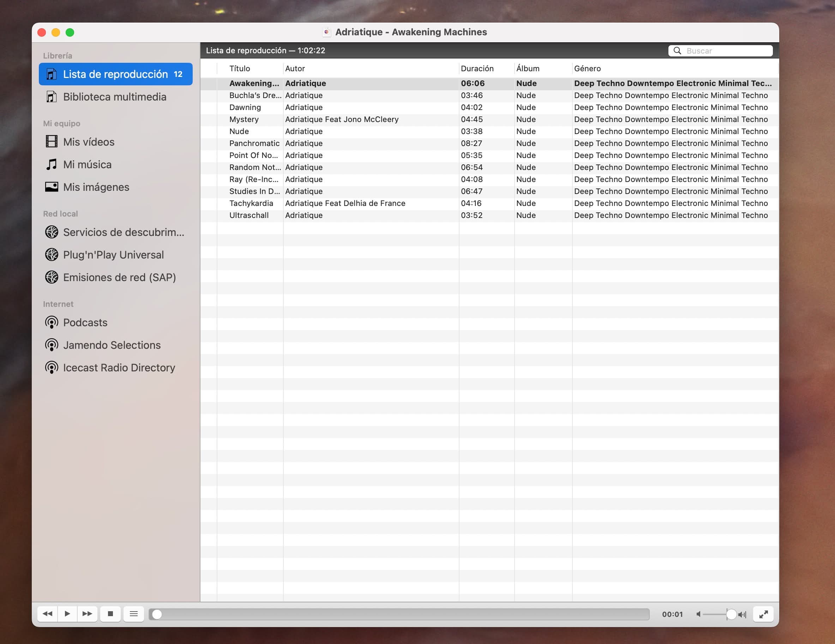
Task: Click the 03:52 duration cell
Action: point(471,215)
